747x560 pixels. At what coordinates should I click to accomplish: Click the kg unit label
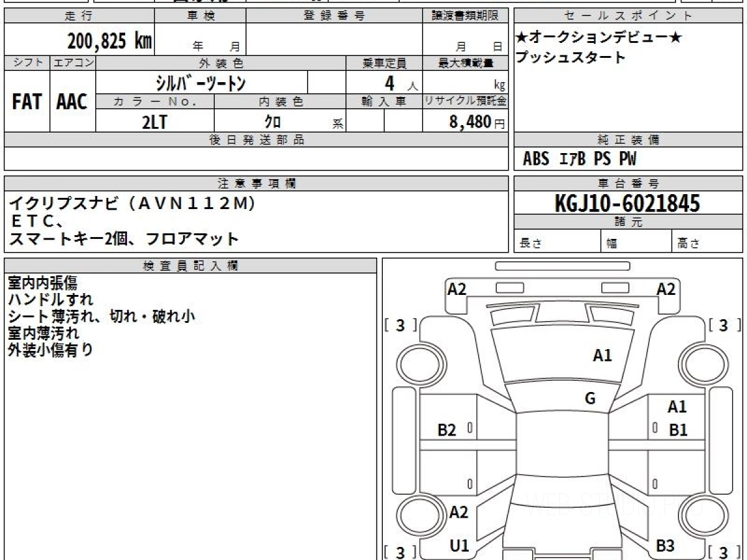(x=499, y=86)
